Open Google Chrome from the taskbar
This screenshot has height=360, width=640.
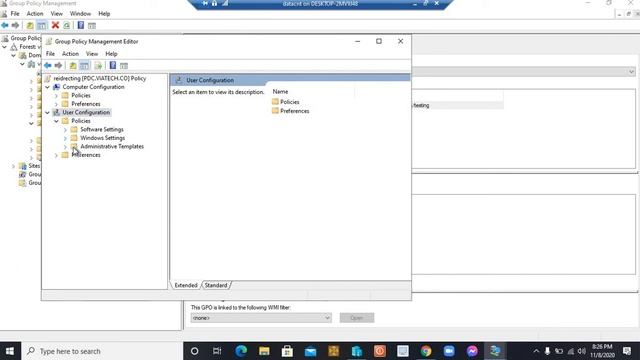[x=426, y=351]
